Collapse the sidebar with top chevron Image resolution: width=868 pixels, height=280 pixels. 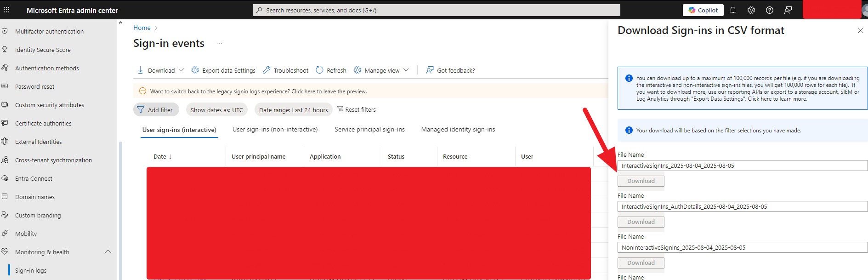(x=120, y=23)
